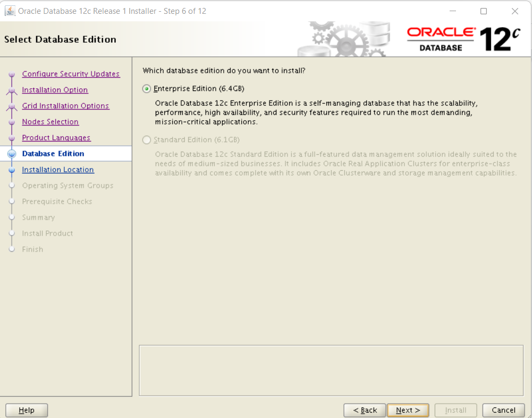Image resolution: width=532 pixels, height=418 pixels.
Task: Go to Configure Security Updates step
Action: point(71,74)
